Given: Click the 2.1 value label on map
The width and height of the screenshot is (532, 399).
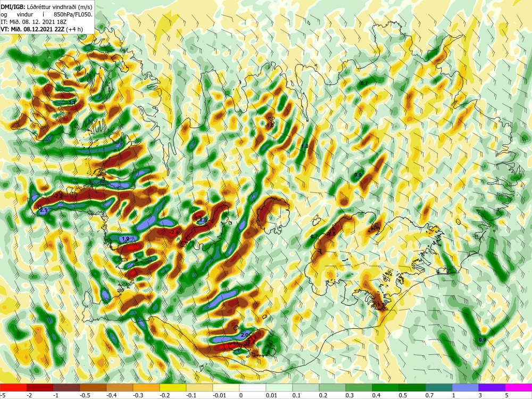Looking at the screenshot, I should [x=44, y=211].
